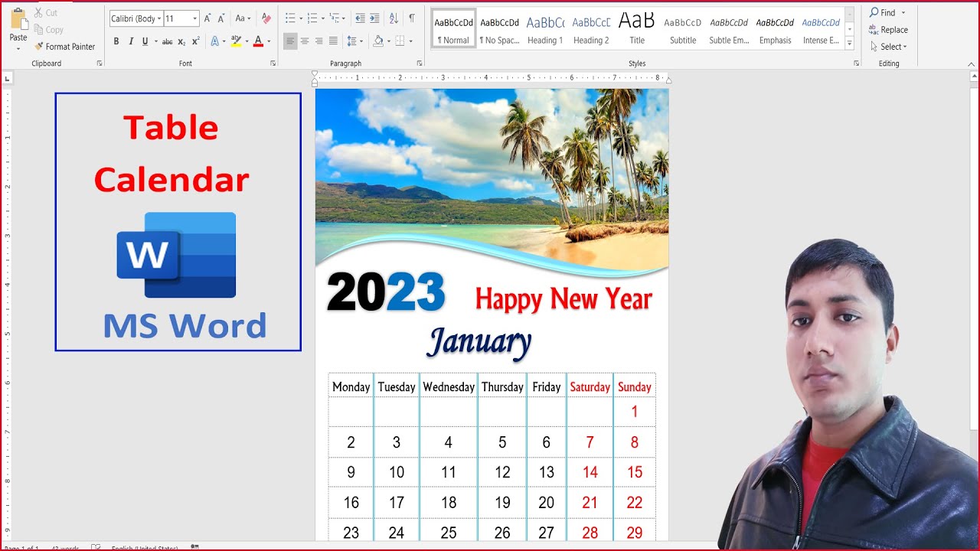Select the Format Painter tool
The height and width of the screenshot is (551, 980).
[64, 47]
